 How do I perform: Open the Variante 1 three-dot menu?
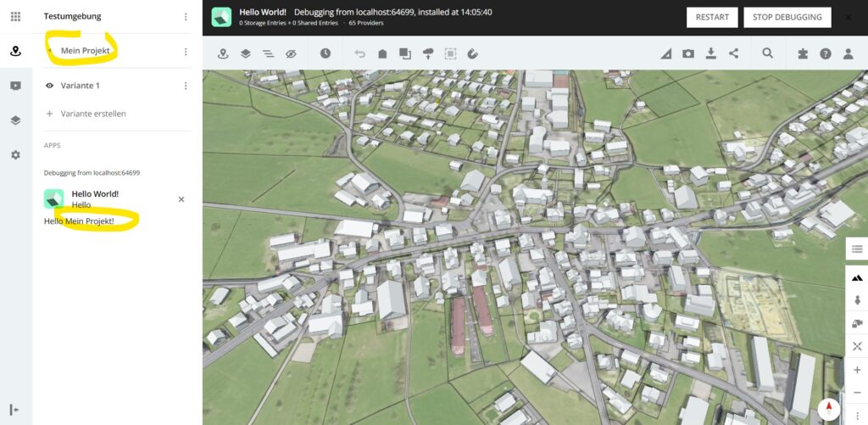point(186,86)
